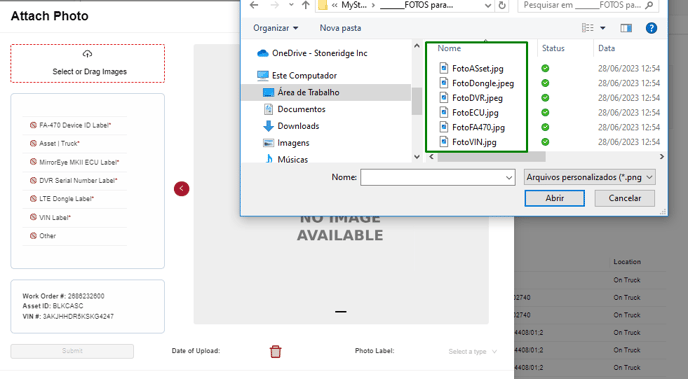The image size is (688, 379).
Task: Sort files by Status column header
Action: click(x=553, y=48)
